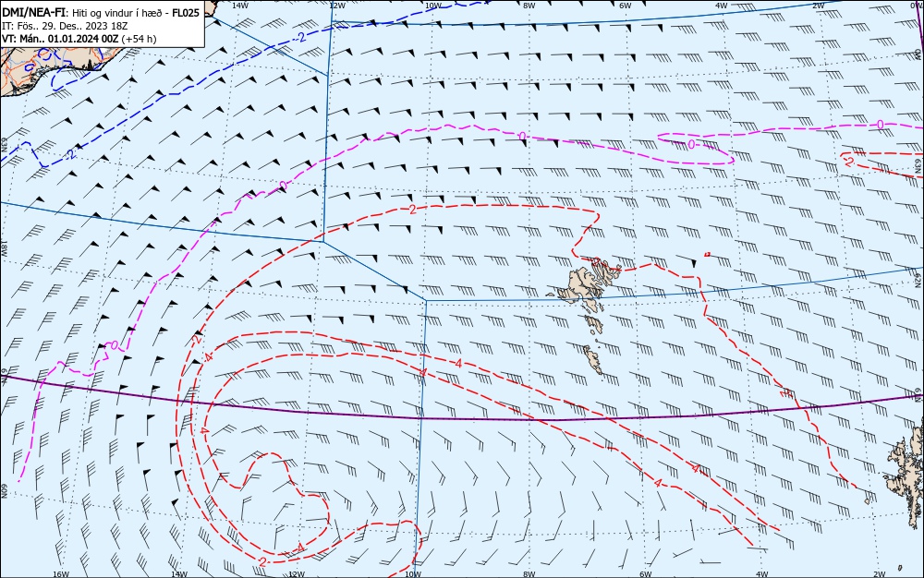Viewport: 924px width, 578px height.
Task: Select the 14W longitude label at the bottom
Action: coord(179,574)
